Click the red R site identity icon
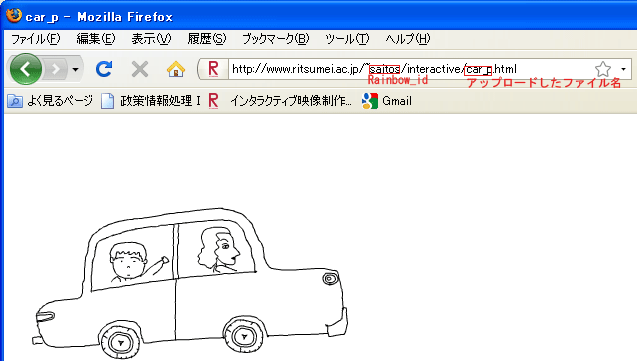This screenshot has width=637, height=361. point(213,69)
